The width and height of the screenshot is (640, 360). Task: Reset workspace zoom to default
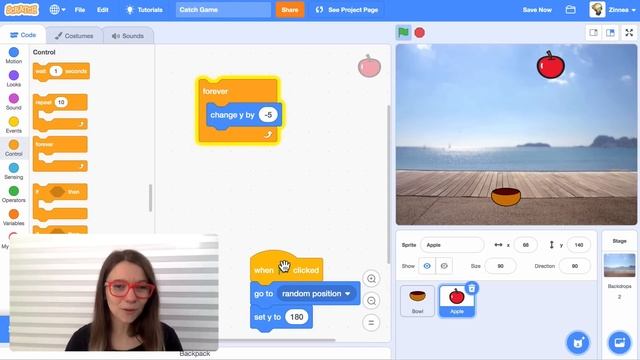371,323
